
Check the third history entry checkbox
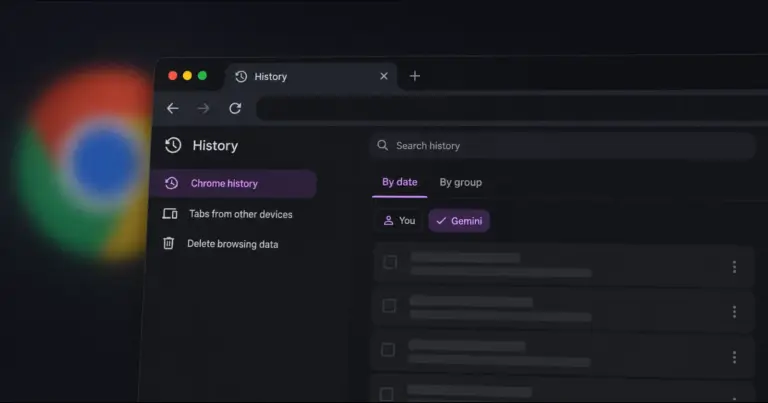point(388,350)
